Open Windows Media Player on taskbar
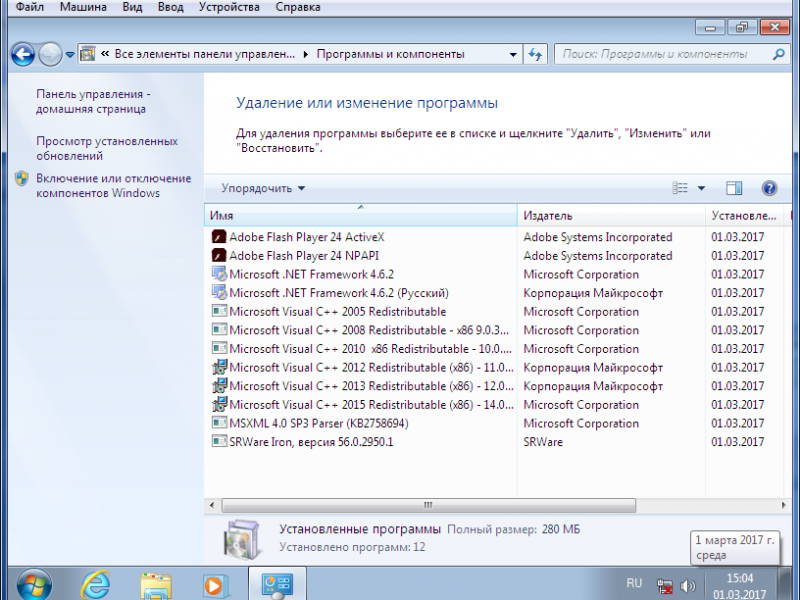Screen dimensions: 800x600 click(x=215, y=586)
